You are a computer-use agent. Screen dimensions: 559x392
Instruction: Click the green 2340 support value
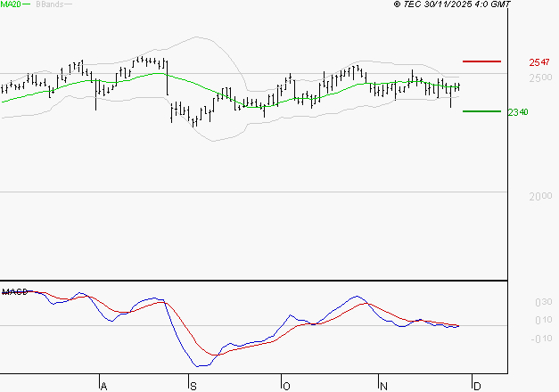point(518,112)
